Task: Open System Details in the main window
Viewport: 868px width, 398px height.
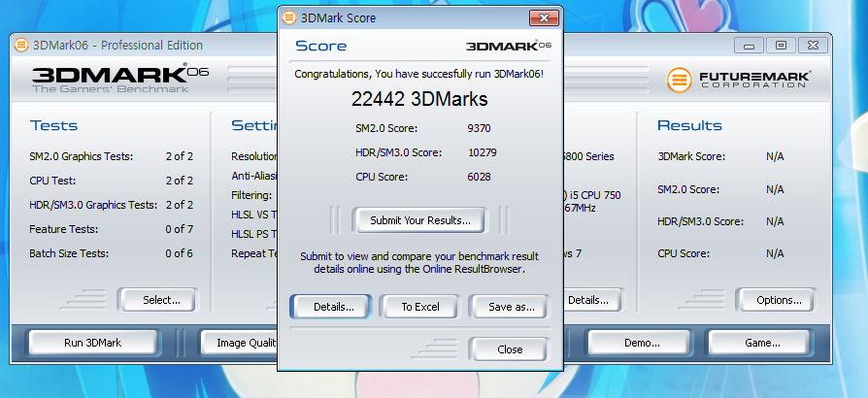Action: [x=591, y=300]
